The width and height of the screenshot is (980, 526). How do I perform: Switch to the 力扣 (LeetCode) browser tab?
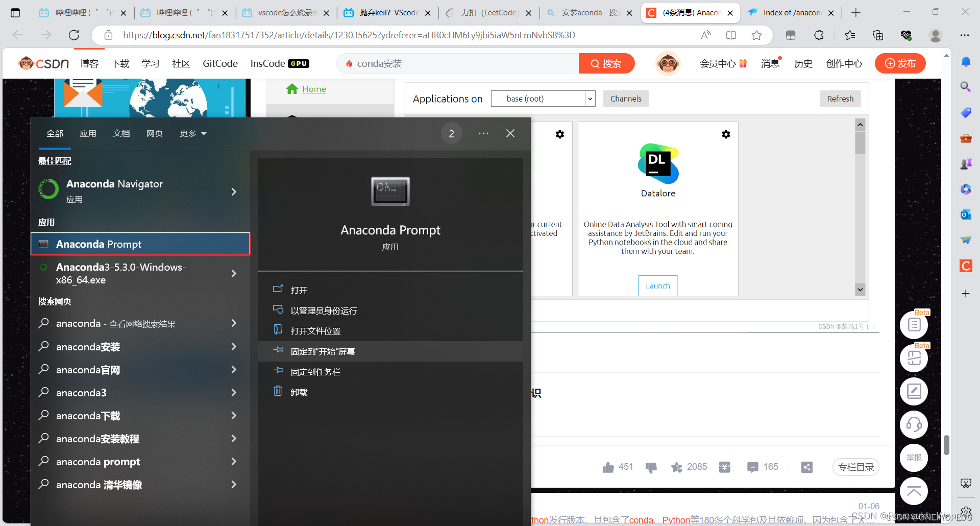[x=489, y=13]
